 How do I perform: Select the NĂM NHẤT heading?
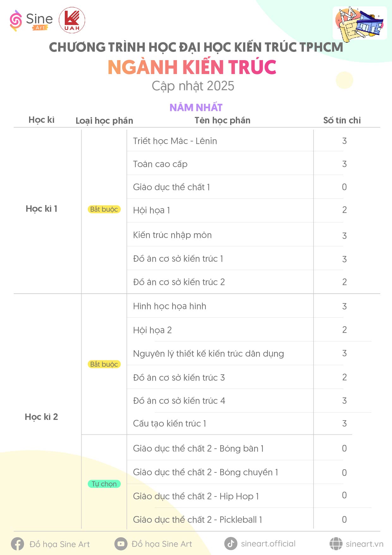tap(196, 108)
